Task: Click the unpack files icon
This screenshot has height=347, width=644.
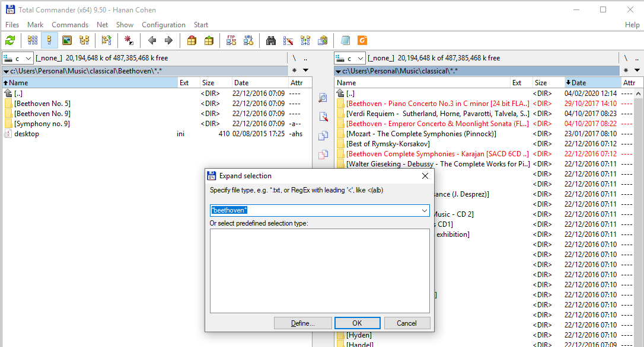Action: click(209, 40)
